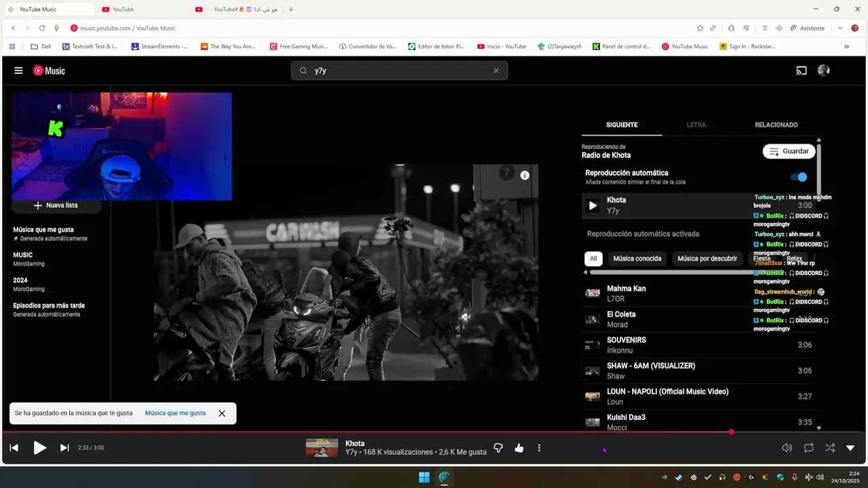Viewport: 868px width, 488px height.
Task: Open the Cast to device icon
Action: click(802, 70)
